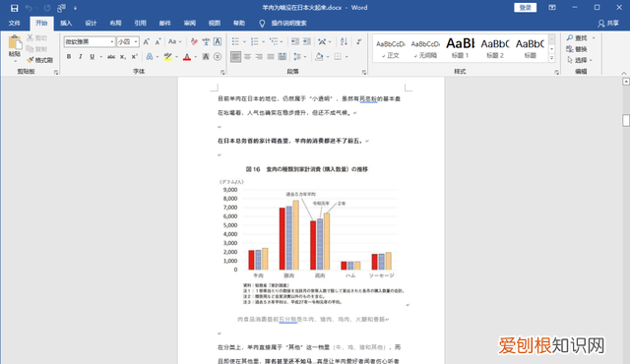
Task: Increase font size with the grow font icon
Action: point(147,41)
